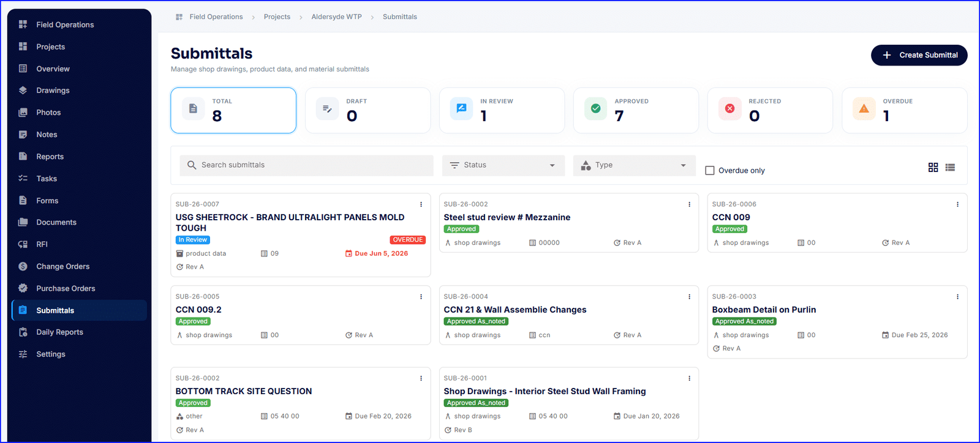Filter by the Overdue stat card
The width and height of the screenshot is (980, 443).
pos(905,110)
